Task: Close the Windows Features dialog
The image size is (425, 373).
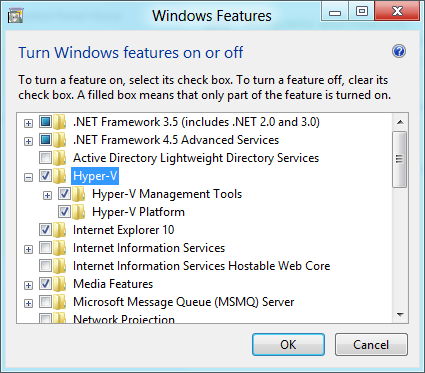Action: [397, 12]
